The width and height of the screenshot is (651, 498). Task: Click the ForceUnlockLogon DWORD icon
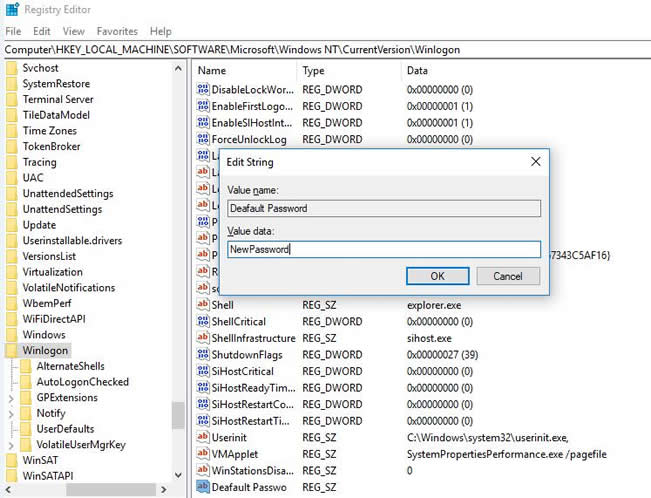(202, 139)
